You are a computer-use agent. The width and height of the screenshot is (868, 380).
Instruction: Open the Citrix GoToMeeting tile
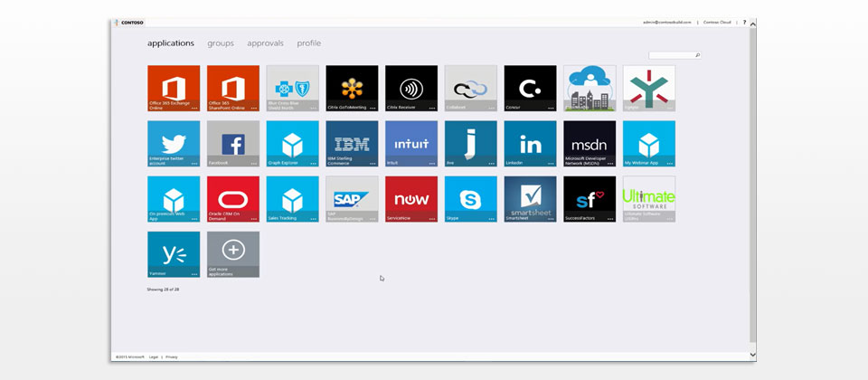click(x=352, y=89)
